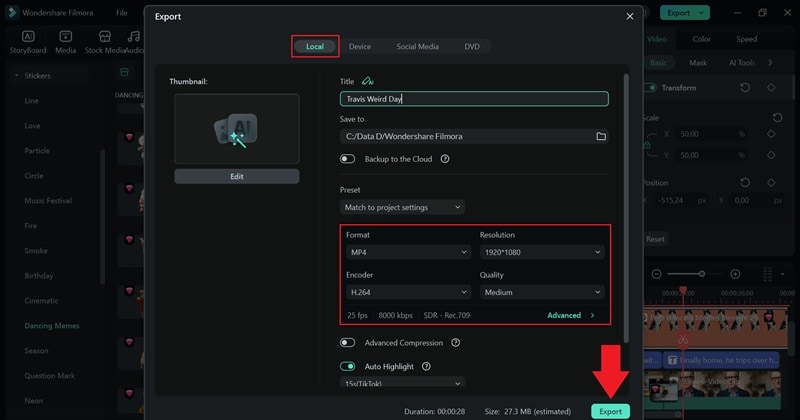
Task: Select Dancing Memes sticker category
Action: [52, 326]
